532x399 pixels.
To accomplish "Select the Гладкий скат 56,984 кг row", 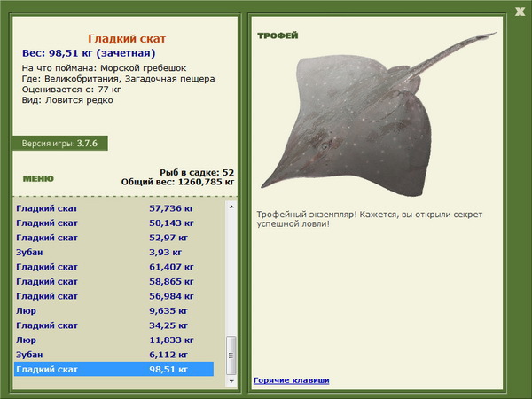I will click(x=114, y=296).
